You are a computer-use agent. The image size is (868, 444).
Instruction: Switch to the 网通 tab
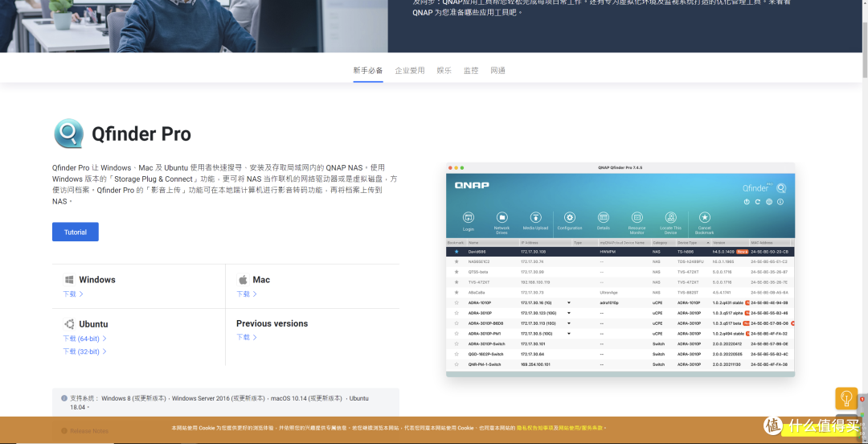tap(497, 71)
